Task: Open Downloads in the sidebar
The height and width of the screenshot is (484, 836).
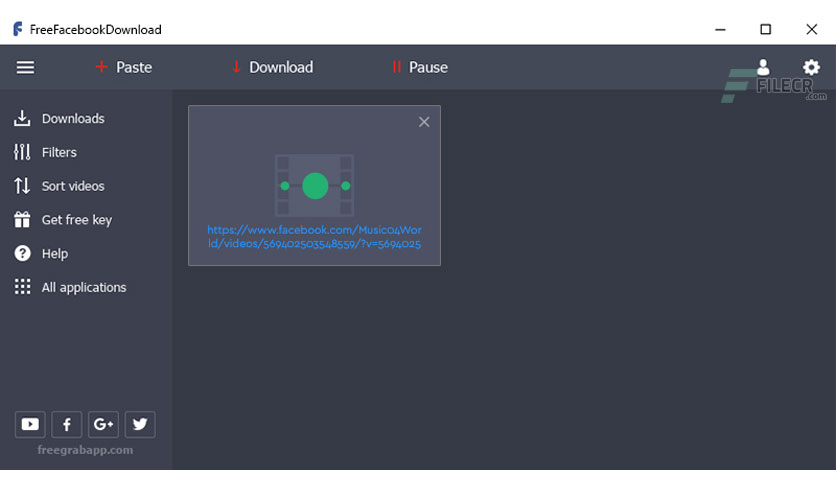Action: 59,118
